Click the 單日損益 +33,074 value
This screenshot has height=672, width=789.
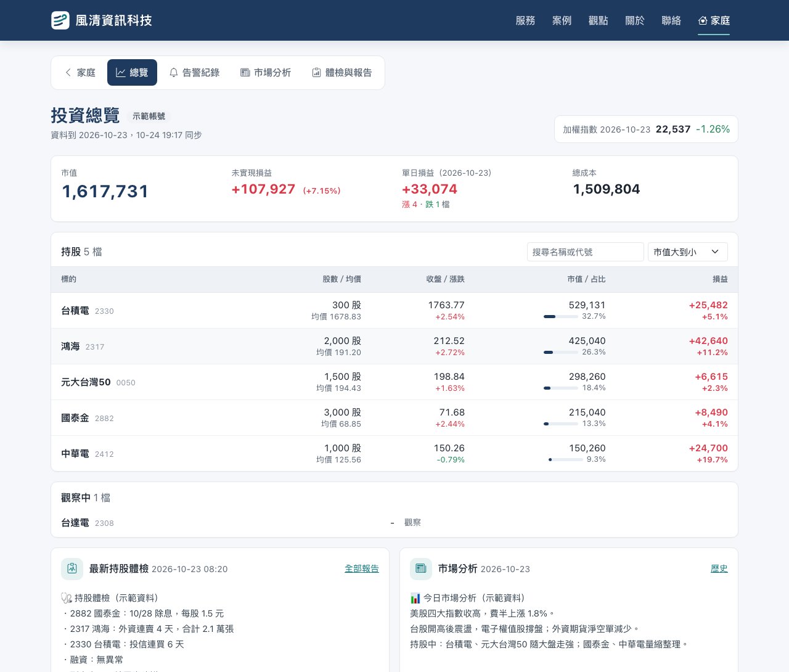click(x=430, y=189)
